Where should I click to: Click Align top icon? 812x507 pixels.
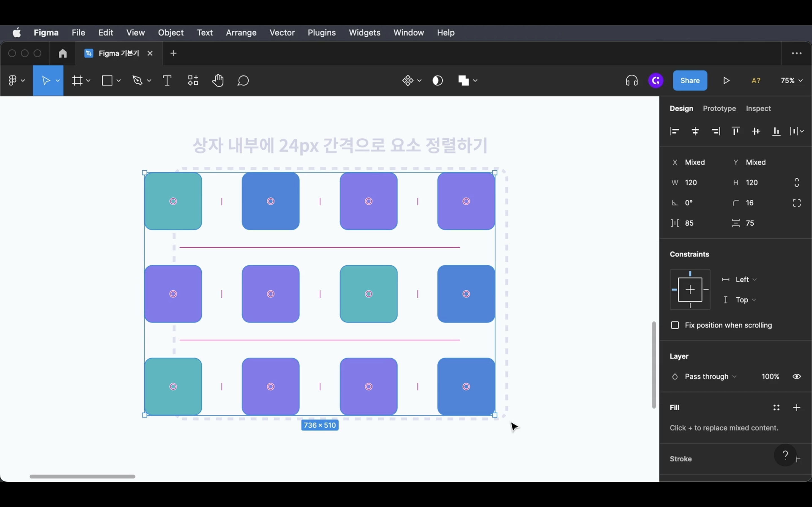click(x=736, y=131)
